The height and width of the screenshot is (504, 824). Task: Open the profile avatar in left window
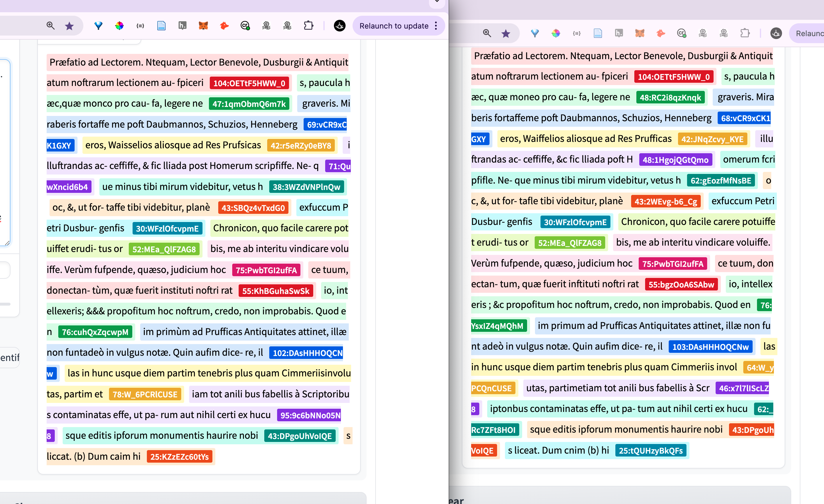pos(340,26)
